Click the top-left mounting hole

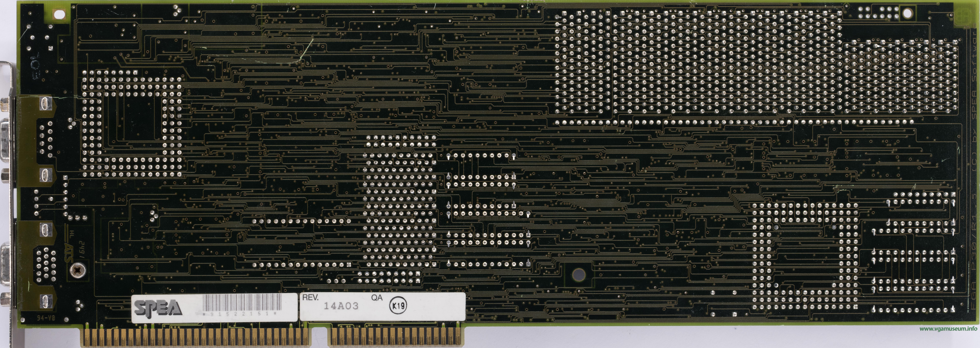click(x=60, y=14)
